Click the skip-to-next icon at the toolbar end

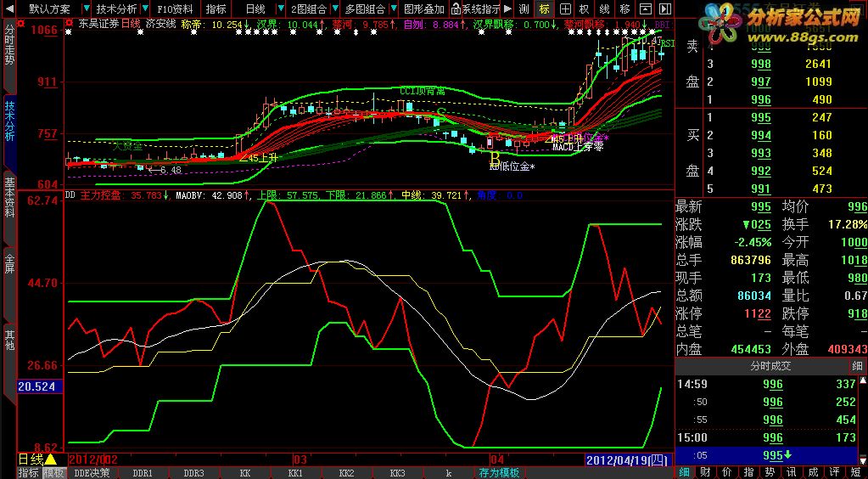(x=665, y=8)
